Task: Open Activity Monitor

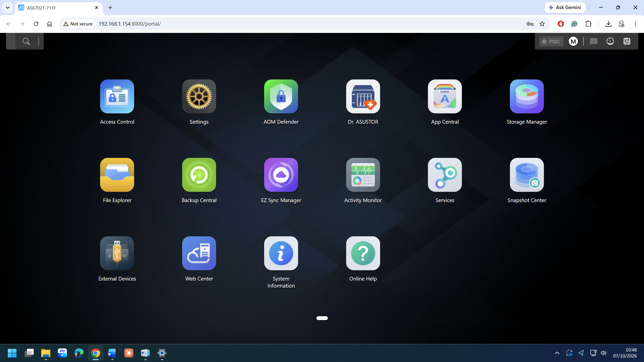Action: click(363, 175)
